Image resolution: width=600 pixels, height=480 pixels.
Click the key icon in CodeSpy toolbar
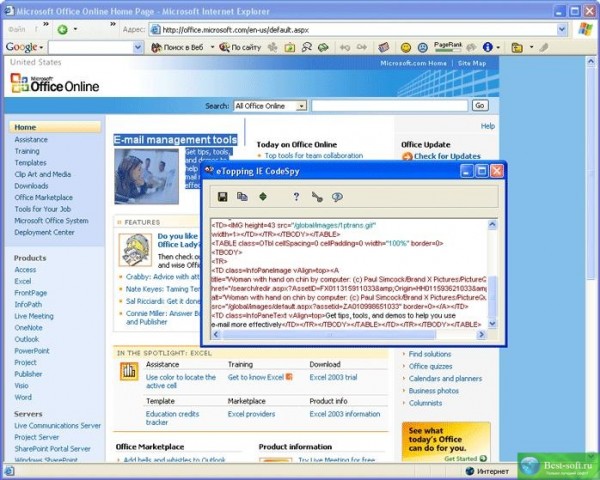click(x=317, y=197)
